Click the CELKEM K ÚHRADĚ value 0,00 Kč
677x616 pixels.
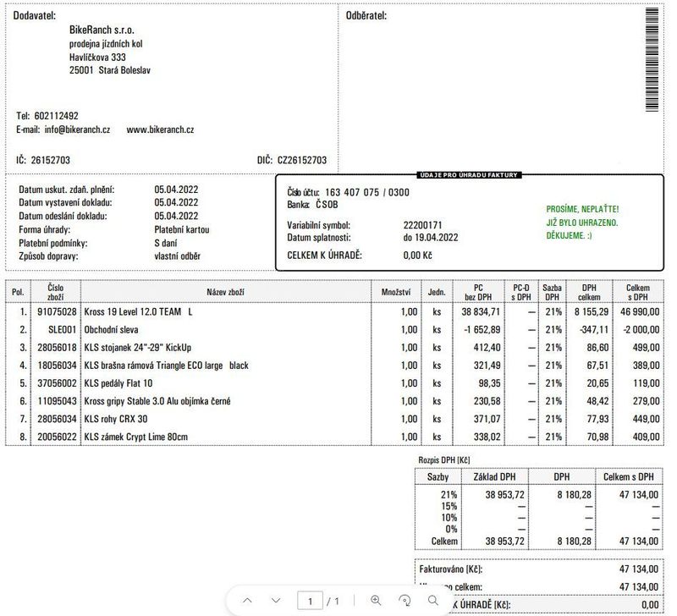417,256
